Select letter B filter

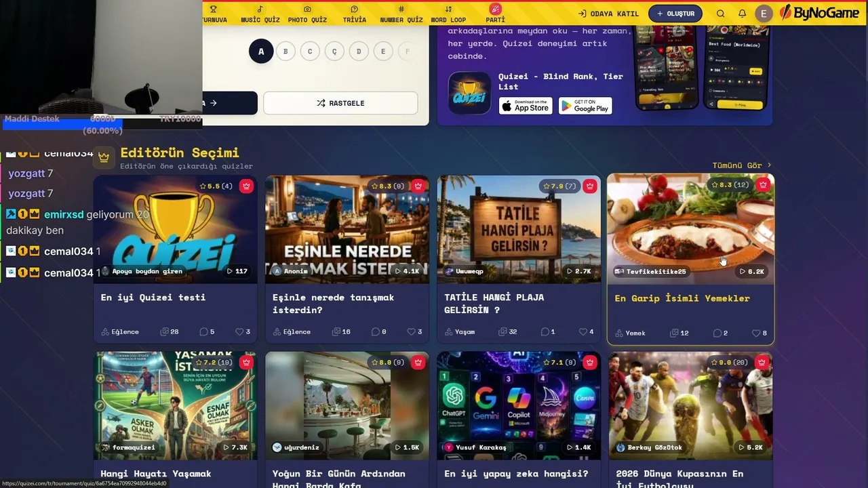click(285, 52)
